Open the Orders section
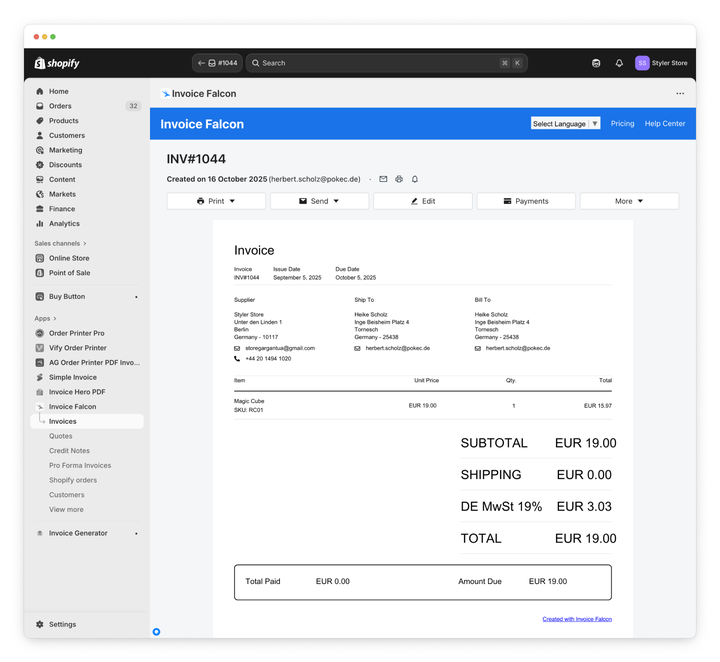Image resolution: width=720 pixels, height=662 pixels. [x=60, y=106]
